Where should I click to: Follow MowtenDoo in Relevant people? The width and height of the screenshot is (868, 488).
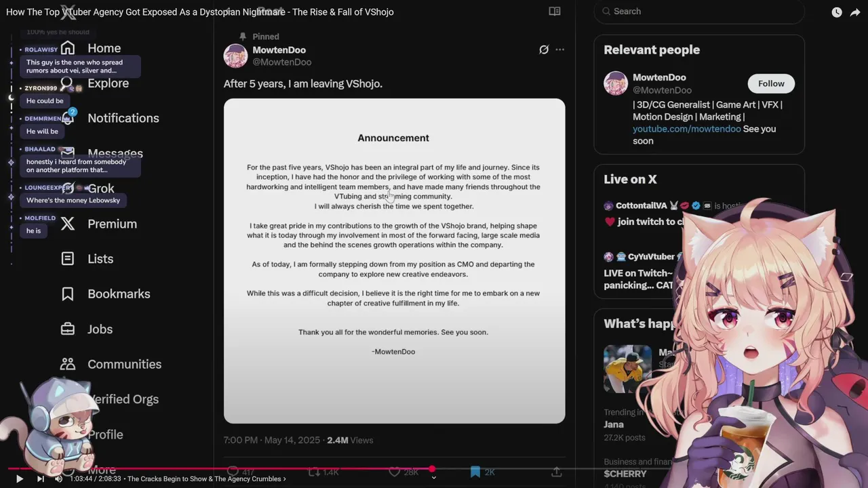coord(771,83)
